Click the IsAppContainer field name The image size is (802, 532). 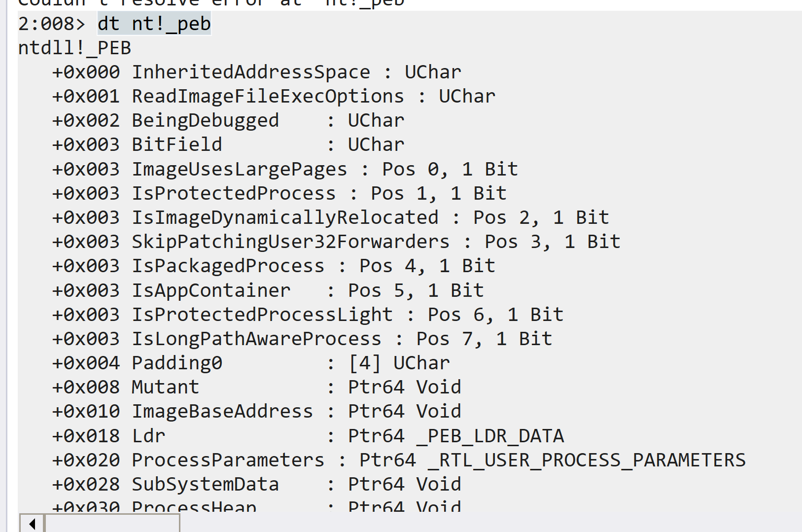211,290
